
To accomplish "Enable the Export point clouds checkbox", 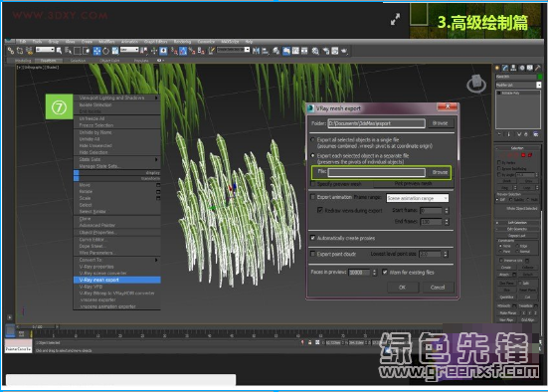I will [x=313, y=254].
